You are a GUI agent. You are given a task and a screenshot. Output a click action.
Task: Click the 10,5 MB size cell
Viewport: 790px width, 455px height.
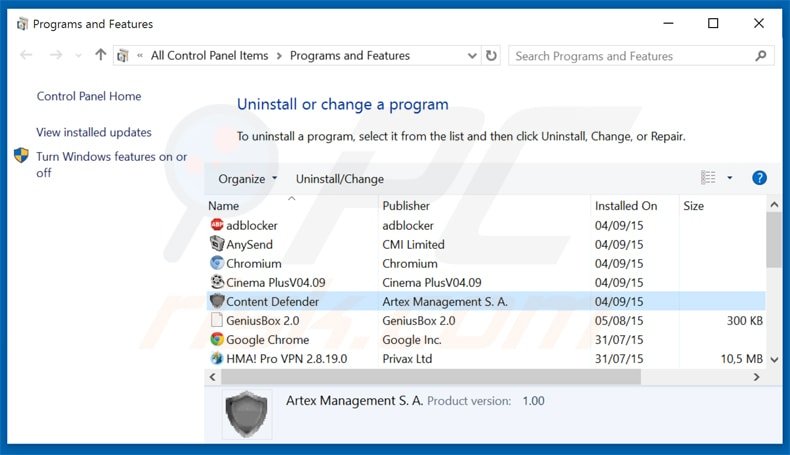pyautogui.click(x=742, y=359)
